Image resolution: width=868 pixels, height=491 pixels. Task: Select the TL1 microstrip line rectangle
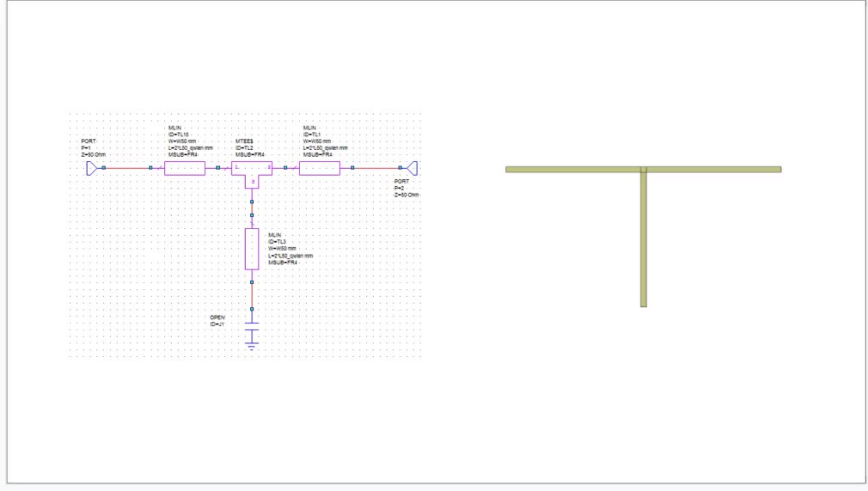319,168
